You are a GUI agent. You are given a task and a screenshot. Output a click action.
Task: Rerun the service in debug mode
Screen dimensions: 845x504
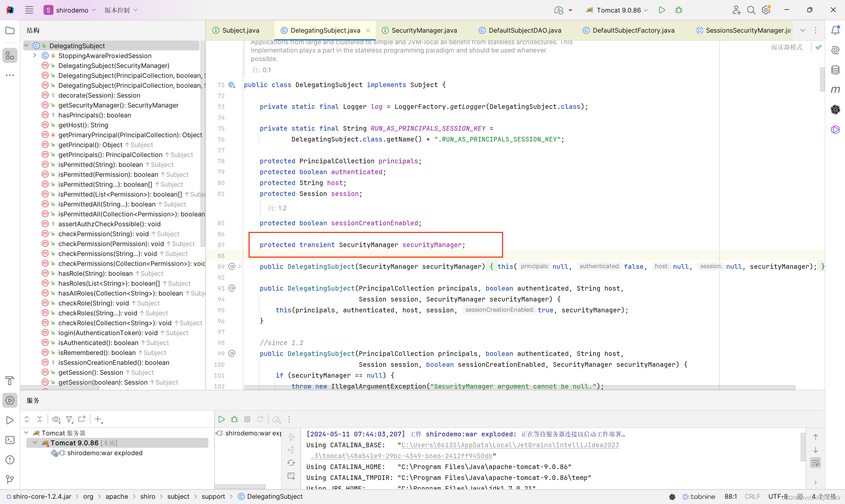pyautogui.click(x=234, y=419)
